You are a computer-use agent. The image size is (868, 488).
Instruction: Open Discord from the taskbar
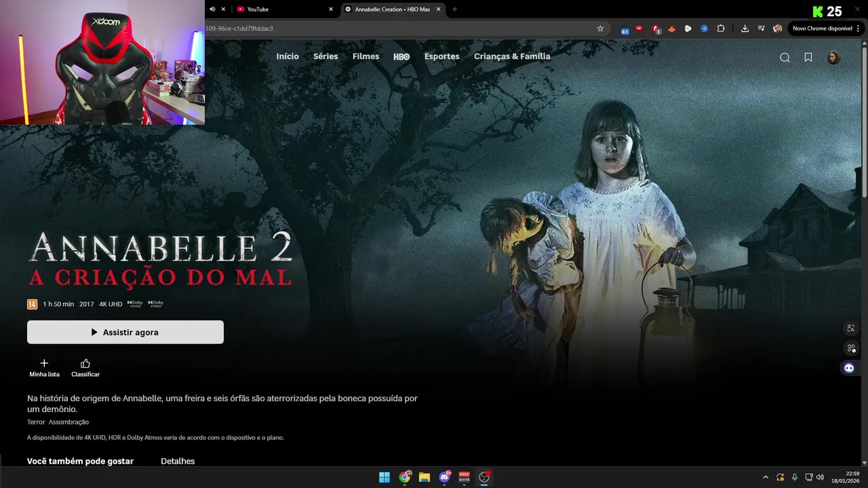(x=445, y=477)
